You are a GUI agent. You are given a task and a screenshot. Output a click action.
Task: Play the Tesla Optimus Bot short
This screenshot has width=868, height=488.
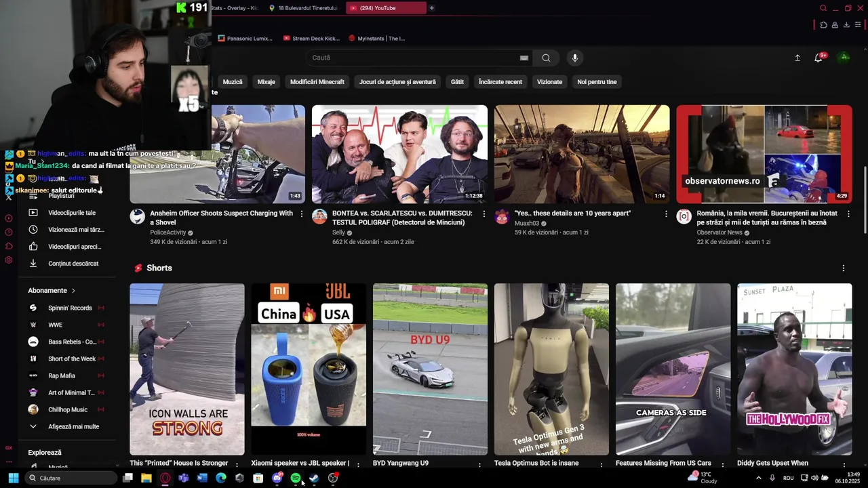click(551, 369)
